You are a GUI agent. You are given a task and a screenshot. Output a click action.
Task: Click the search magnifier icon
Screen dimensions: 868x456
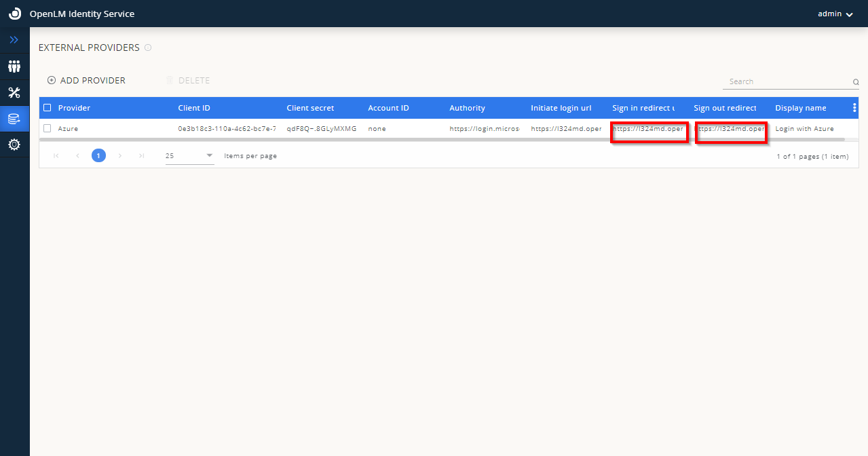pos(856,82)
